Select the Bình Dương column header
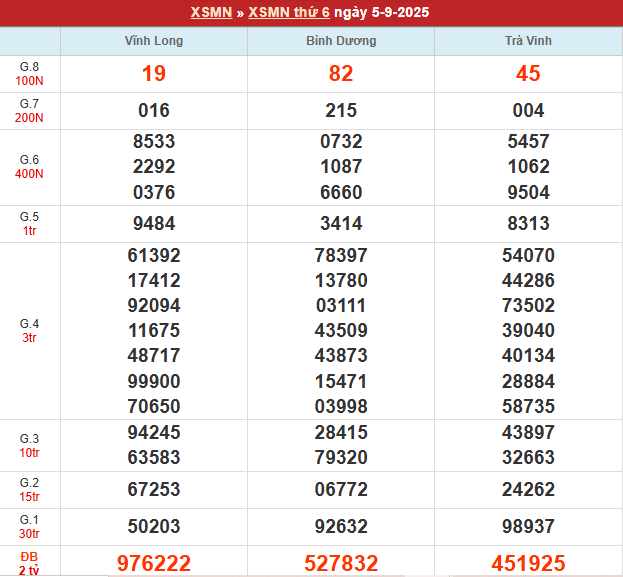This screenshot has width=623, height=577. click(341, 41)
